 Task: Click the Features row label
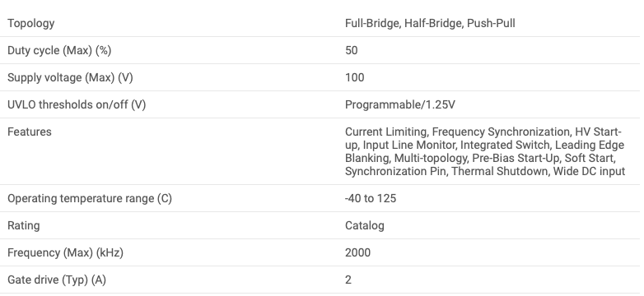coord(30,132)
